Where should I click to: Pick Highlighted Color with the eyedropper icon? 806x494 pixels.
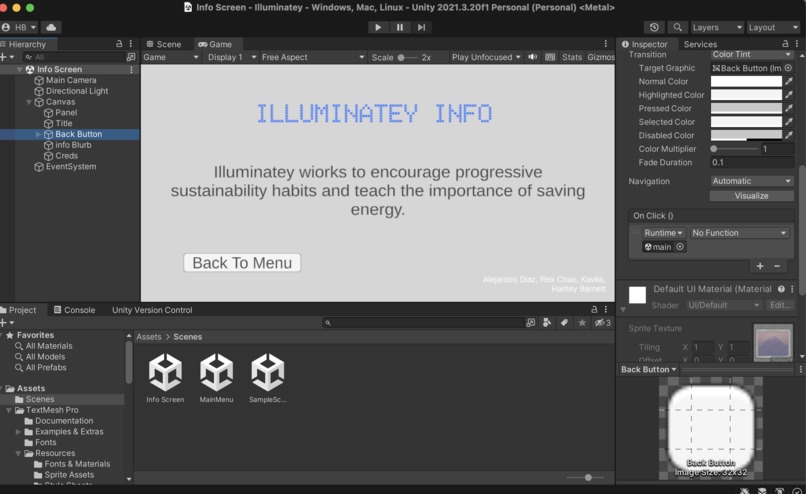tap(789, 95)
